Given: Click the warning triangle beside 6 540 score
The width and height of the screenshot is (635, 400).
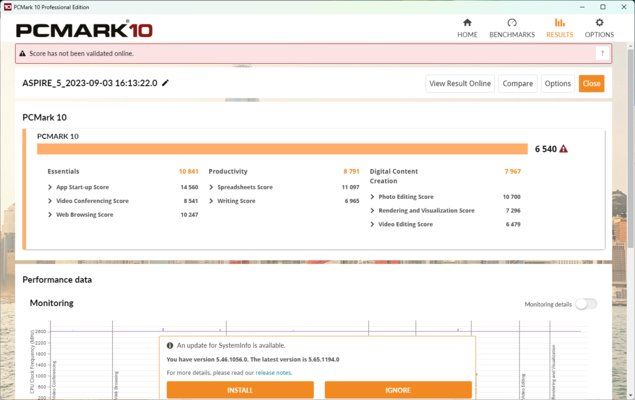Looking at the screenshot, I should tap(563, 149).
